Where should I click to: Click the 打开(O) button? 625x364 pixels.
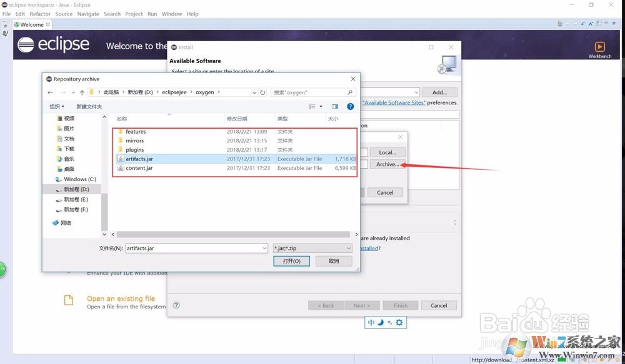coord(291,261)
